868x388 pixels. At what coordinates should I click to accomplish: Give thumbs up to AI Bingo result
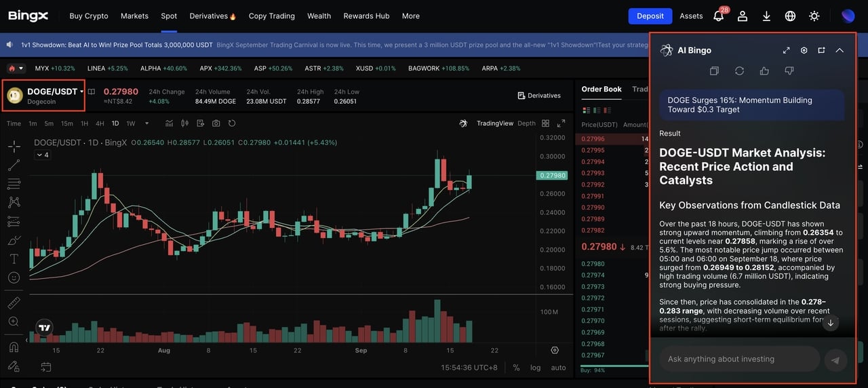point(764,71)
